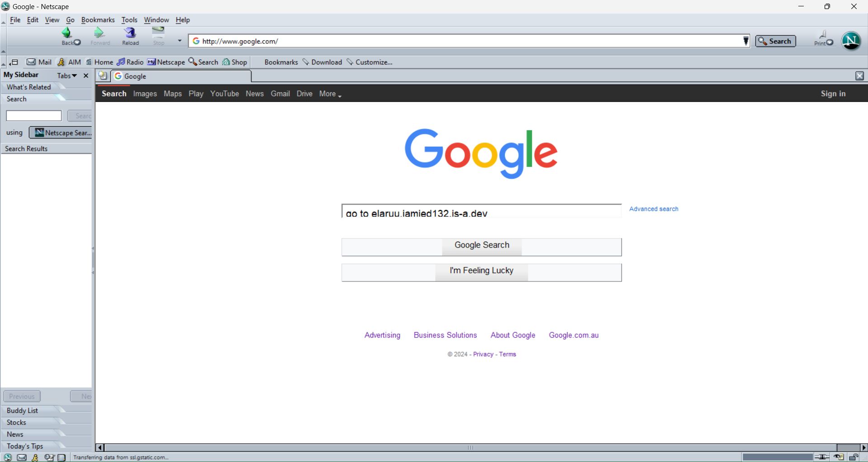Image resolution: width=868 pixels, height=462 pixels.
Task: Toggle the online/offline plug icon in status bar
Action: coord(822,457)
